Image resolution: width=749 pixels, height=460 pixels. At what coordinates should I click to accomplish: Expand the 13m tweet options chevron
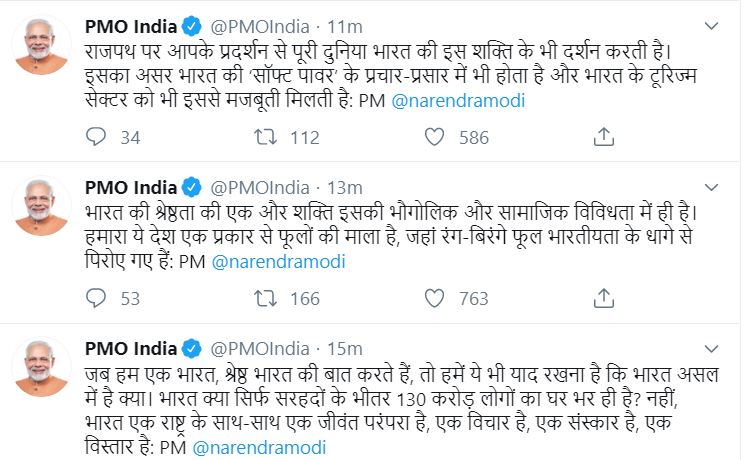pos(711,186)
